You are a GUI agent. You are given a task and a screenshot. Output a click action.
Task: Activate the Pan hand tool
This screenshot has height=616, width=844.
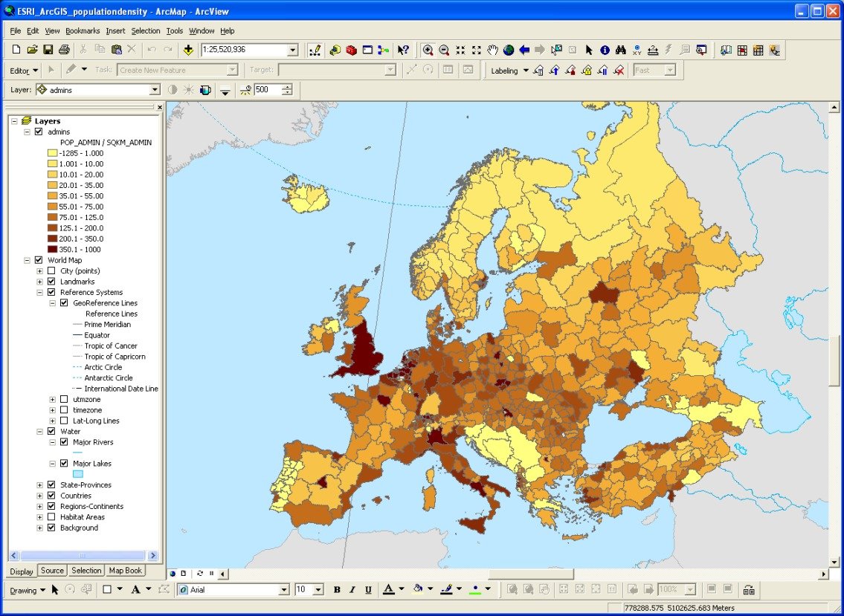[492, 50]
